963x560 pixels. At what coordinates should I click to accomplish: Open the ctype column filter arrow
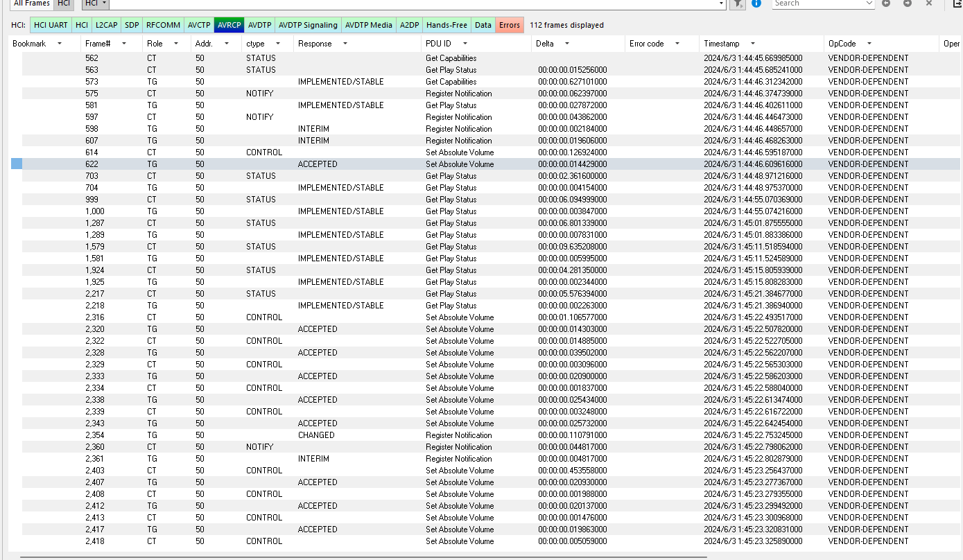[x=279, y=44]
